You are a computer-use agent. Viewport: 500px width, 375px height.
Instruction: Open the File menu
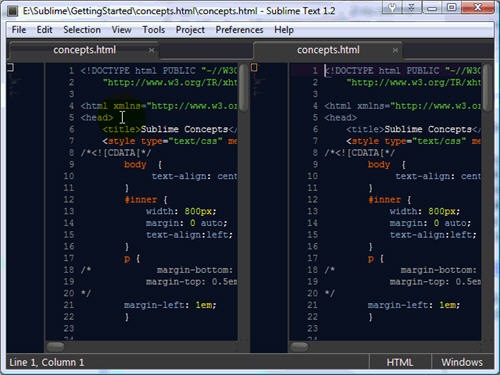point(19,30)
